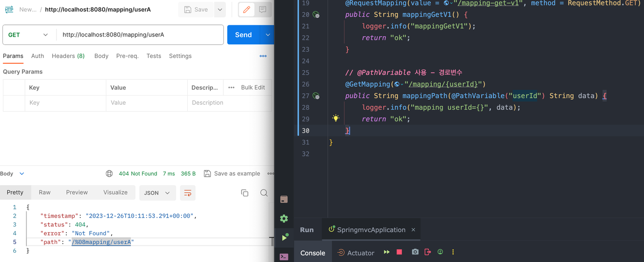Click the HTTP request icon in the Postman breadcrumb
Image resolution: width=644 pixels, height=262 pixels.
(9, 9)
